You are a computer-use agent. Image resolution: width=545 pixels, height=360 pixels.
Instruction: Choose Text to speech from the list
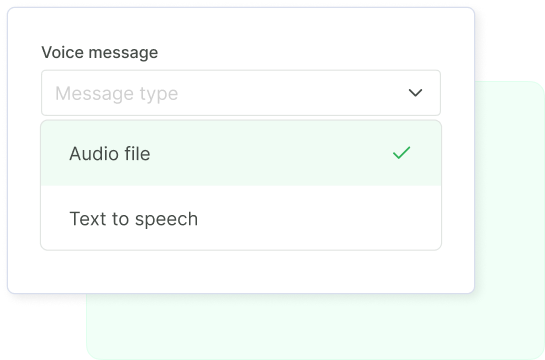241,218
